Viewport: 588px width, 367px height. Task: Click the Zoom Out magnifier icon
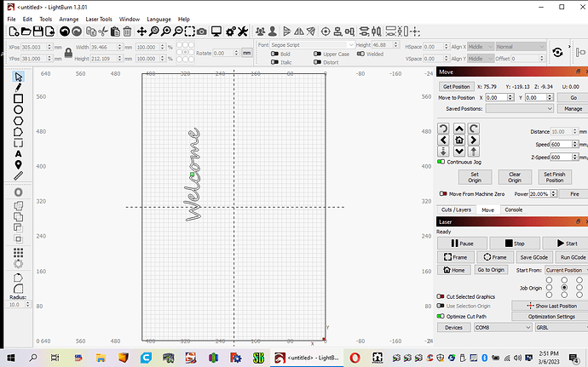pyautogui.click(x=178, y=32)
